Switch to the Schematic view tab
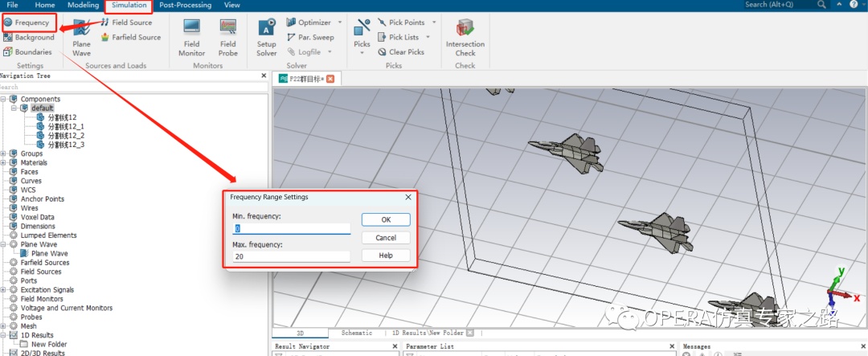The width and height of the screenshot is (868, 356). (357, 333)
